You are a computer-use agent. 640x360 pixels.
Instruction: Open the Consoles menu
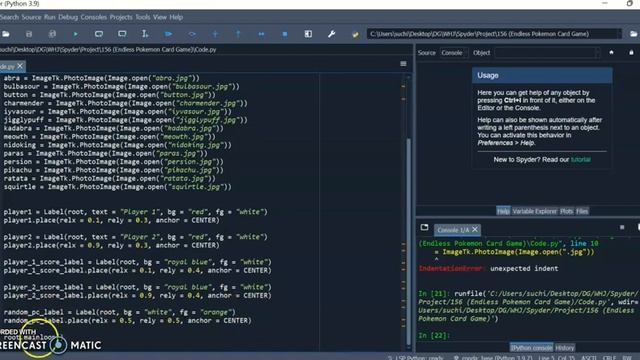click(x=93, y=17)
